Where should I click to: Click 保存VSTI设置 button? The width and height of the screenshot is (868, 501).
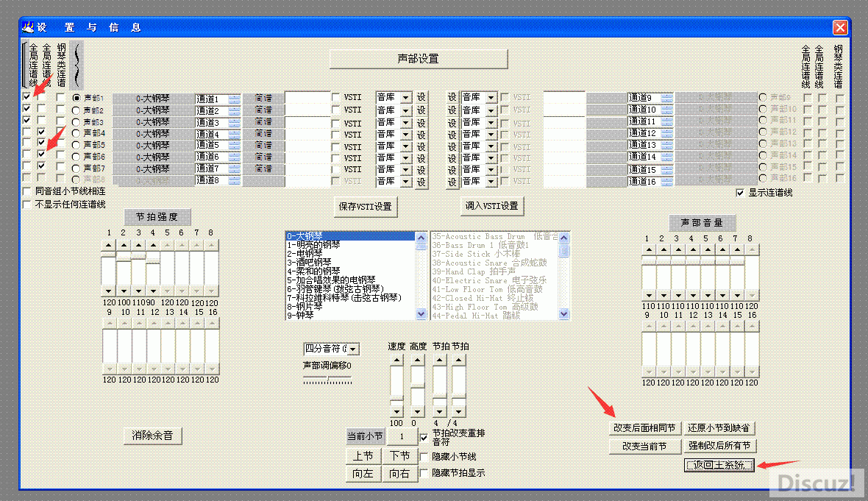pyautogui.click(x=366, y=207)
